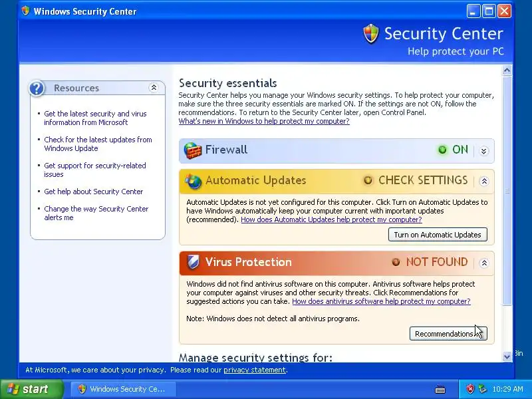Click 'Manage security settings for:' heading

(255, 357)
